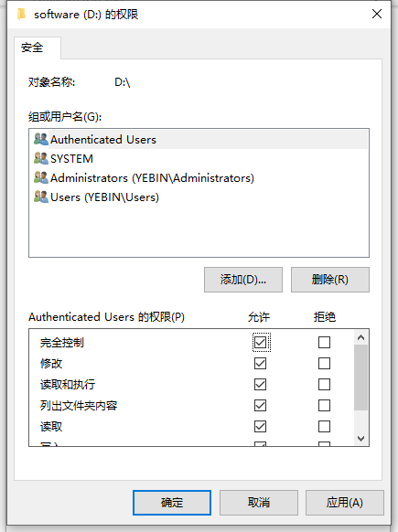Toggle Allow checkbox for 修改
This screenshot has height=532, width=398.
click(x=260, y=364)
